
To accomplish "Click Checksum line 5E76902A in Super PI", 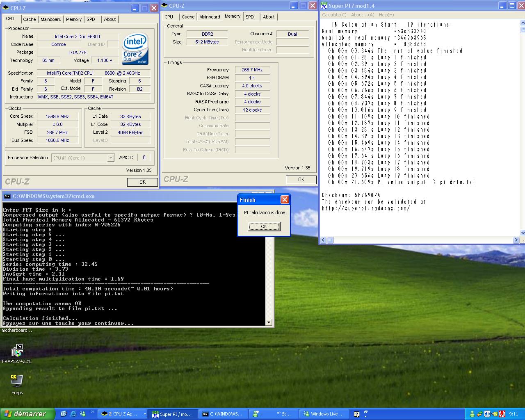I will pyautogui.click(x=351, y=195).
